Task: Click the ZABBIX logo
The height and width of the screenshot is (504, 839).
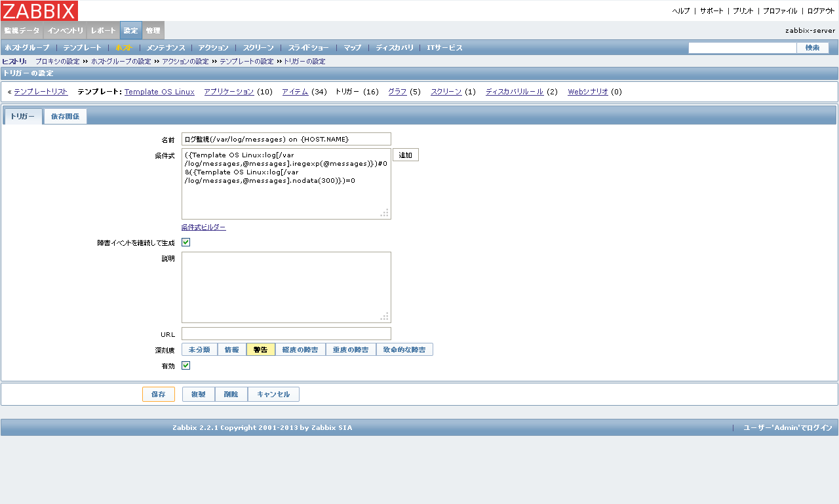Action: click(x=39, y=10)
